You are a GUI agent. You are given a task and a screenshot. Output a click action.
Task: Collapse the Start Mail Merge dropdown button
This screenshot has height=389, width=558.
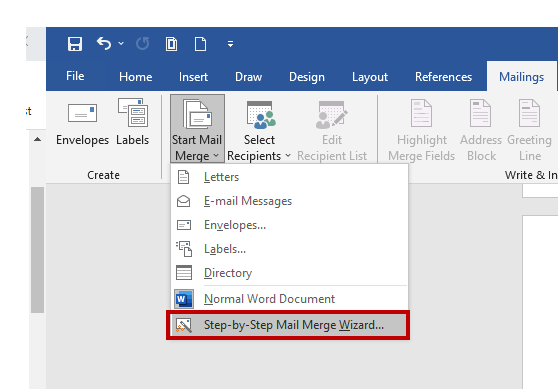coord(197,129)
